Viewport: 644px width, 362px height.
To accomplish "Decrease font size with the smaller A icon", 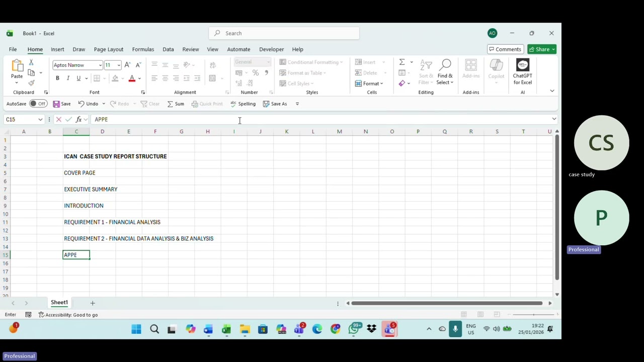I will tap(138, 65).
